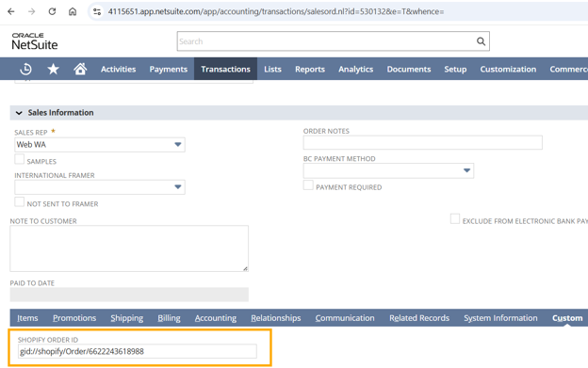Open the Payments menu
Image resolution: width=588 pixels, height=368 pixels.
click(169, 70)
